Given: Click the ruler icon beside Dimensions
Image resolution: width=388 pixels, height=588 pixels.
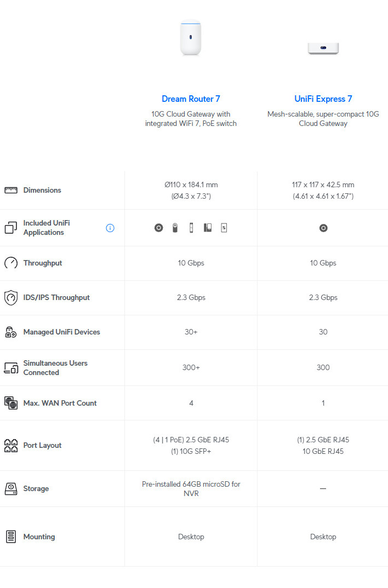Looking at the screenshot, I should click(x=11, y=190).
